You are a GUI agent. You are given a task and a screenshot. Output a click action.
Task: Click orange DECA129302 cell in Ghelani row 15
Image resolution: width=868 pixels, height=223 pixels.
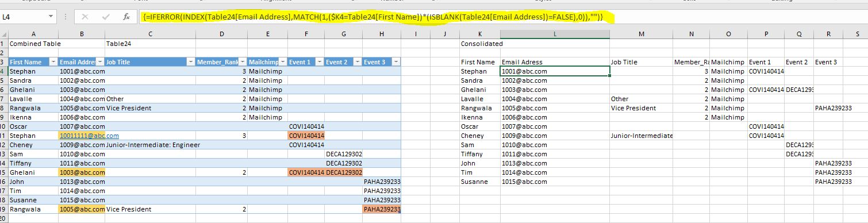click(x=344, y=172)
